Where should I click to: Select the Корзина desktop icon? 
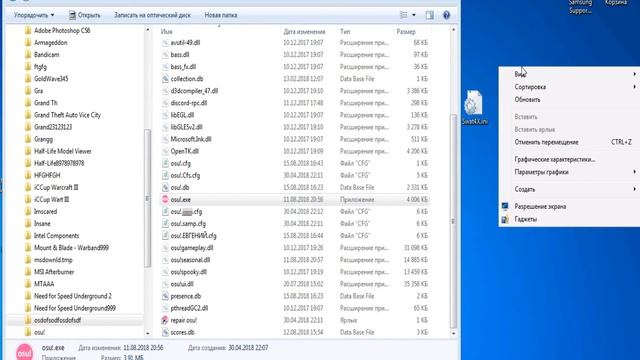(x=616, y=2)
